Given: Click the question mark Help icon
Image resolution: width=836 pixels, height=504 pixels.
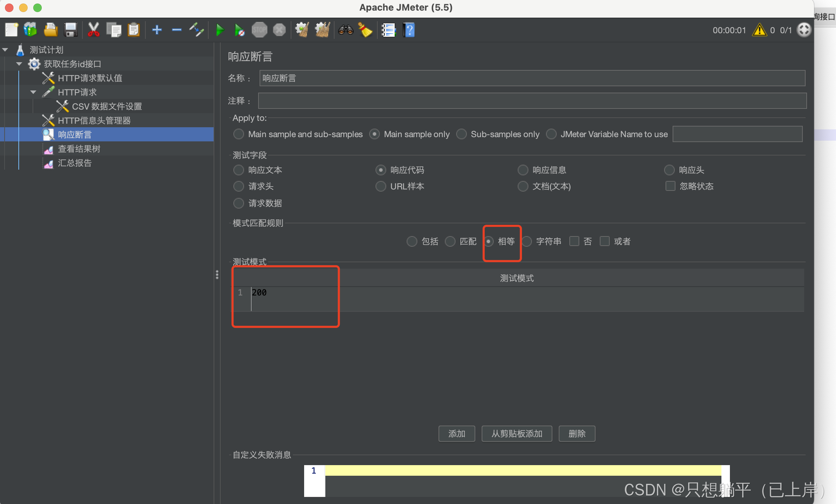Looking at the screenshot, I should [409, 30].
